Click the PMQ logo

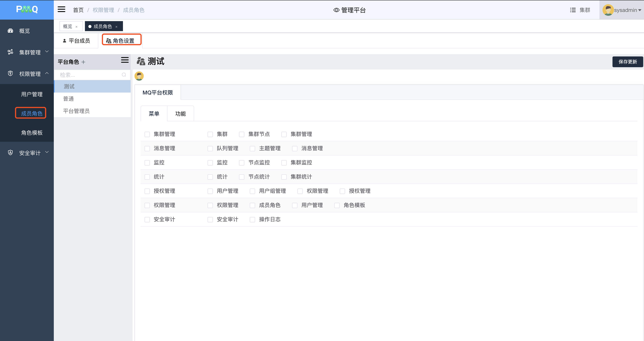tap(27, 9)
